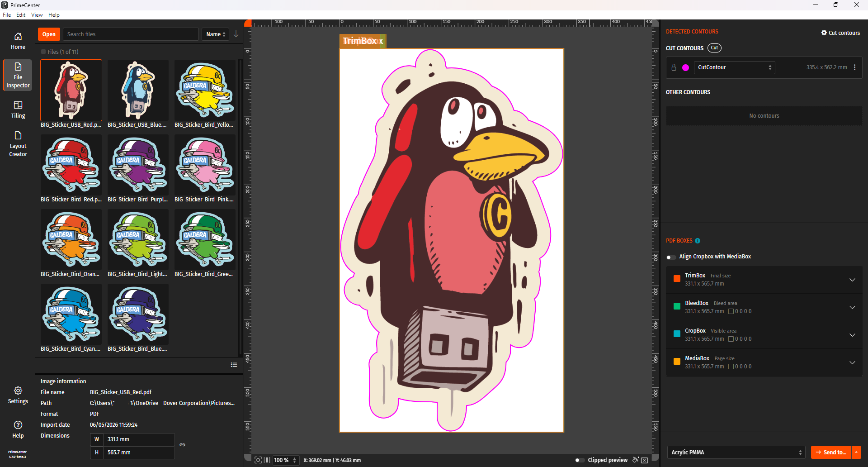Click the PrimeCenter logo in sidebar bottom

tap(18, 454)
